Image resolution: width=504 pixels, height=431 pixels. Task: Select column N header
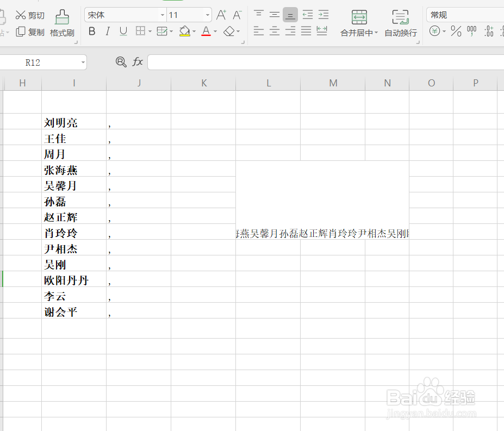[387, 83]
